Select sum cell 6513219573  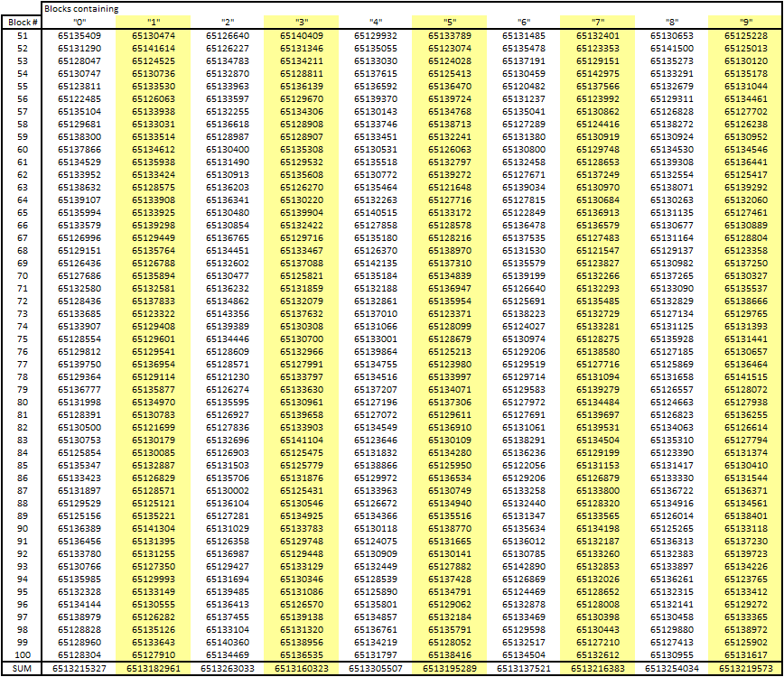[745, 669]
